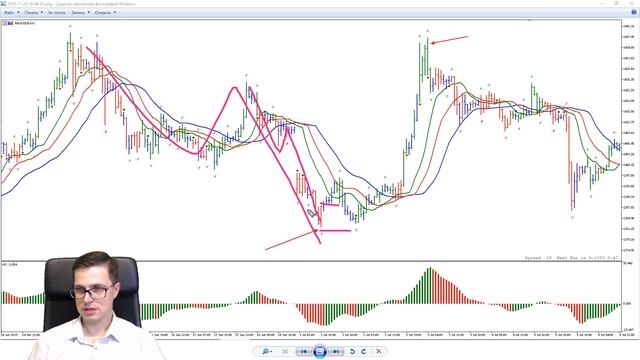Expand the Открыть dropdown menu
The image size is (640, 360).
coord(105,13)
